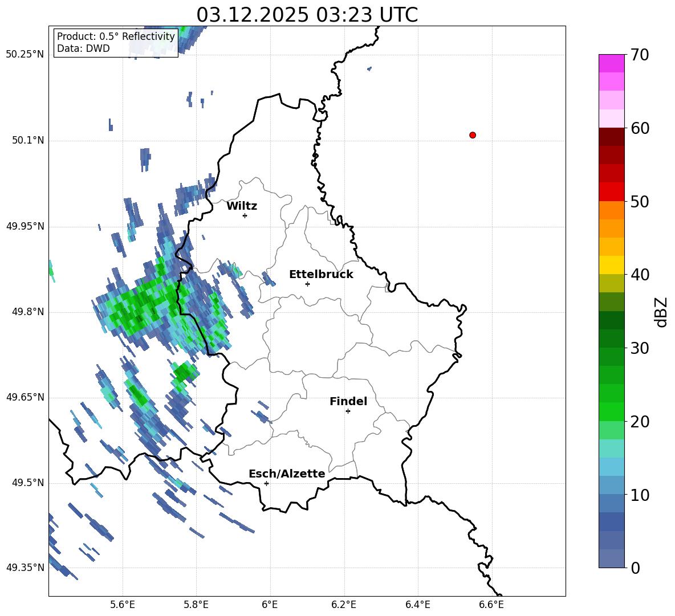Click the 50 colorbar tick label

tap(640, 201)
